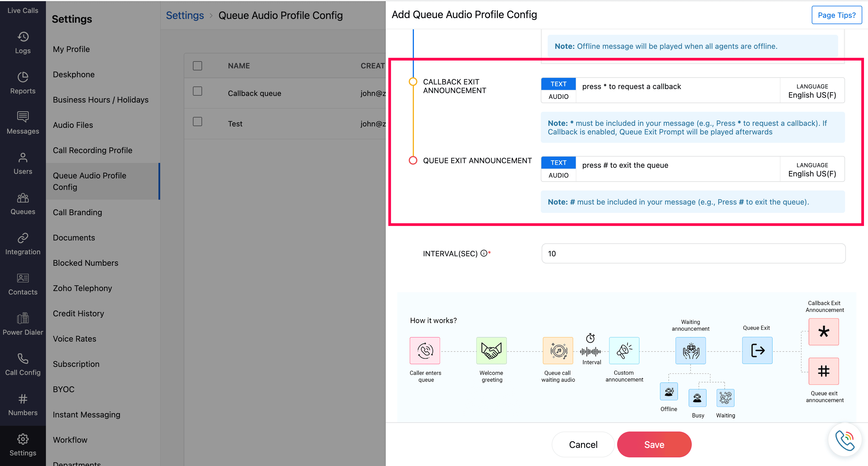Switch Queue Exit Announcement to AUDIO
This screenshot has width=868, height=466.
point(558,175)
